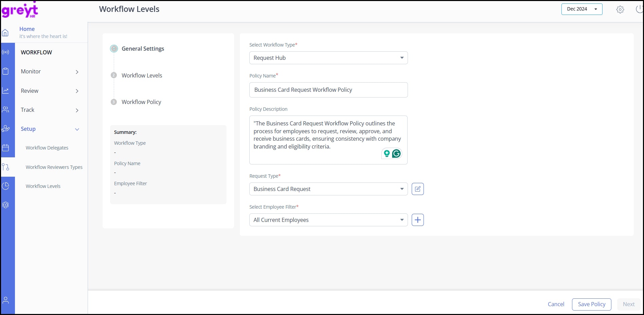Open the Dec 2024 period dropdown
Screen dimensions: 644x315
582,9
